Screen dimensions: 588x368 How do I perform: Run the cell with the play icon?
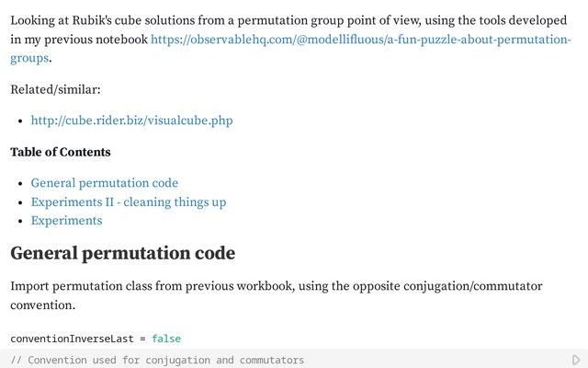pyautogui.click(x=576, y=360)
